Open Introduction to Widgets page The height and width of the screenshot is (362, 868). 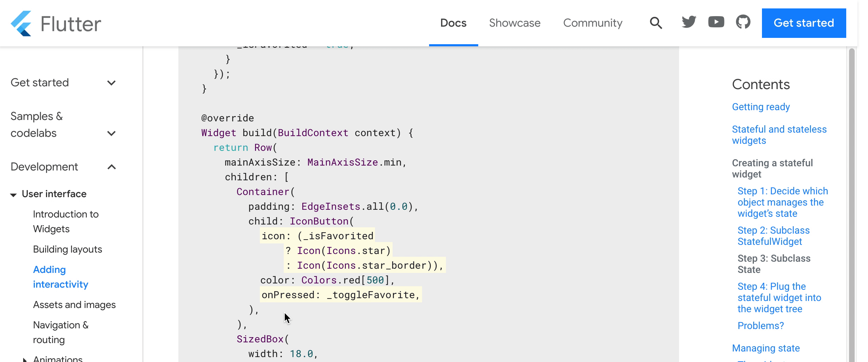(66, 222)
